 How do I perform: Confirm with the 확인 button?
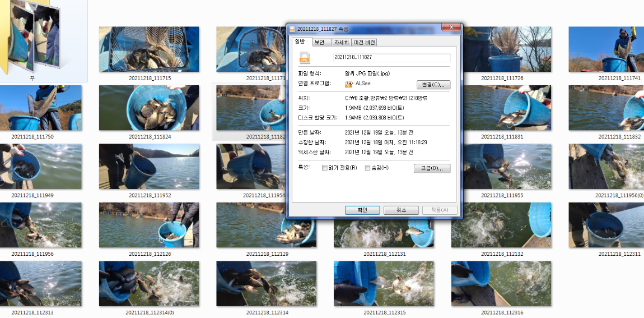pos(362,210)
